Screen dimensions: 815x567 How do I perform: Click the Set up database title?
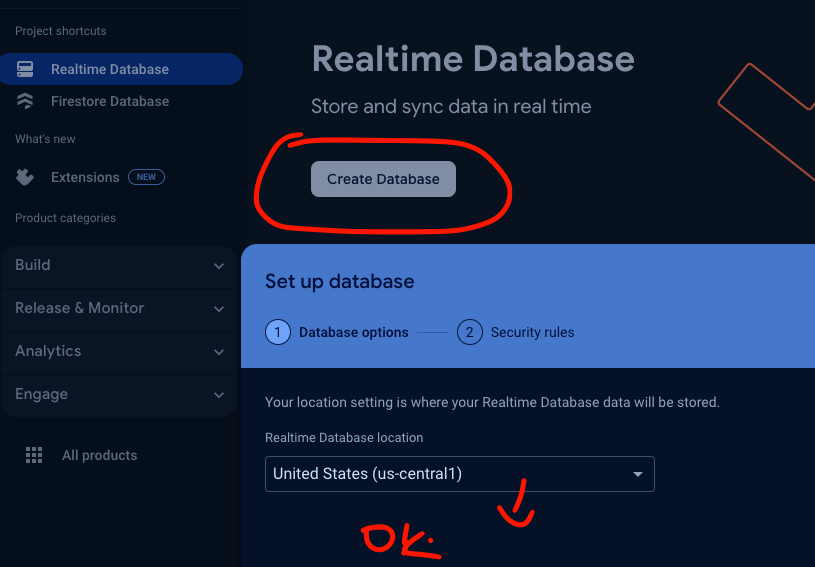tap(339, 281)
